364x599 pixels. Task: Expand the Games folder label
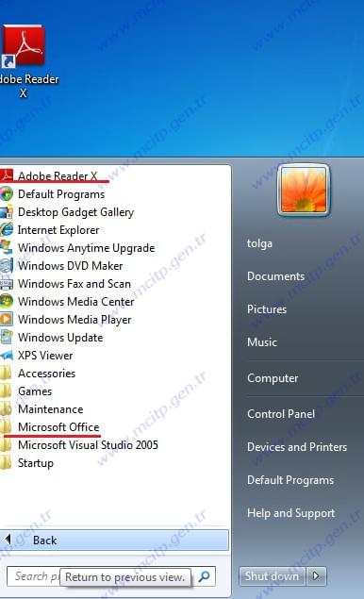point(35,391)
